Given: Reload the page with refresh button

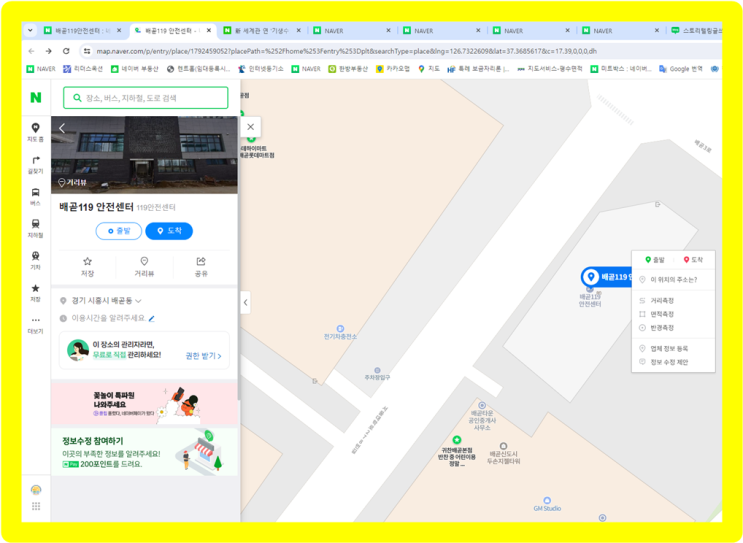Looking at the screenshot, I should (x=66, y=51).
